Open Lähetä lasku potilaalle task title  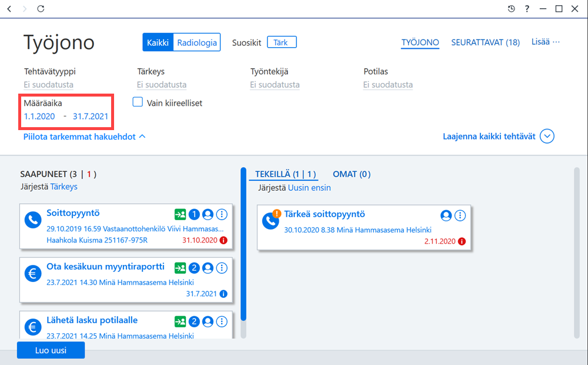pyautogui.click(x=92, y=320)
